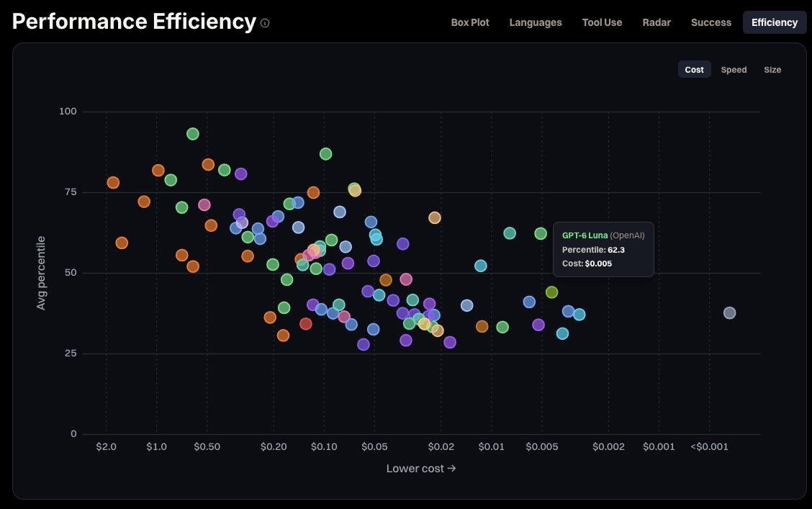812x509 pixels.
Task: Select the light orange point above $0.02 tick
Action: (x=435, y=218)
